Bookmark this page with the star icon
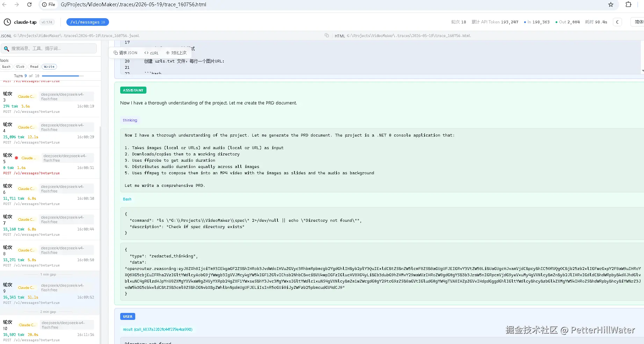 611,5
